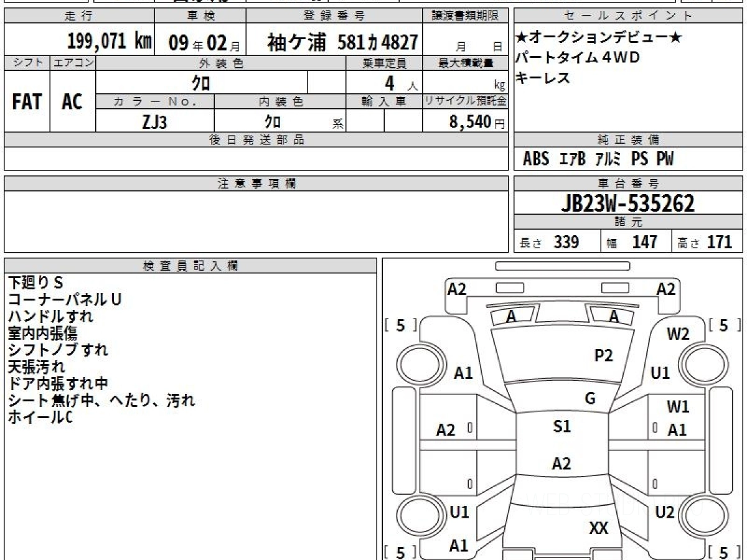Image resolution: width=747 pixels, height=560 pixels.
Task: Click the セールスポイント header
Action: [629, 16]
